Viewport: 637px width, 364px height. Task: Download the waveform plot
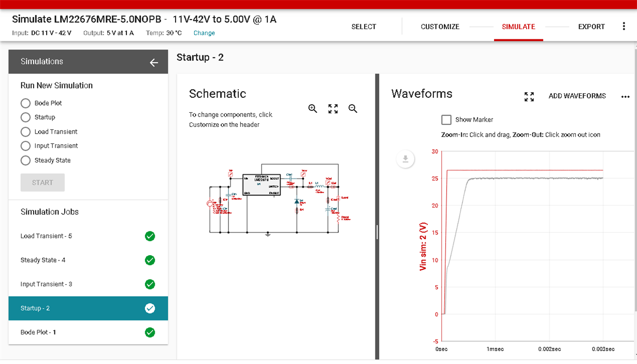tap(406, 159)
